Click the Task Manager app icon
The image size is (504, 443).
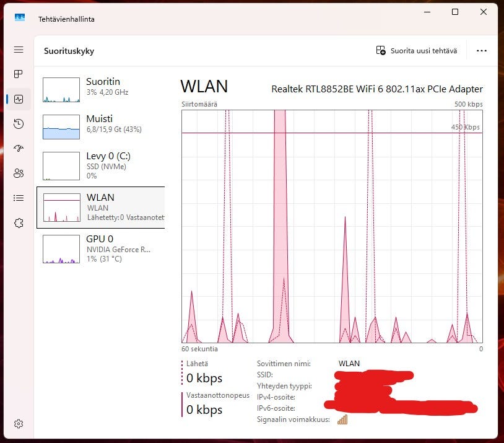(x=20, y=17)
